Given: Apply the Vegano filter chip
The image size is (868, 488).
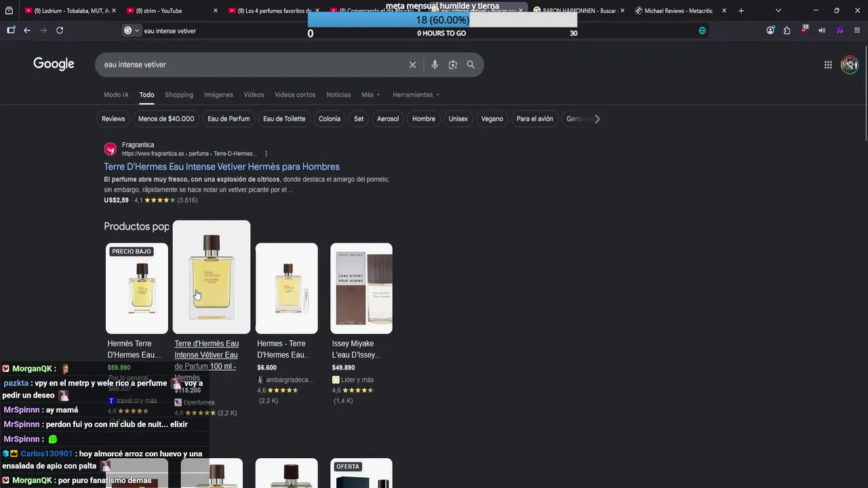Looking at the screenshot, I should 492,119.
